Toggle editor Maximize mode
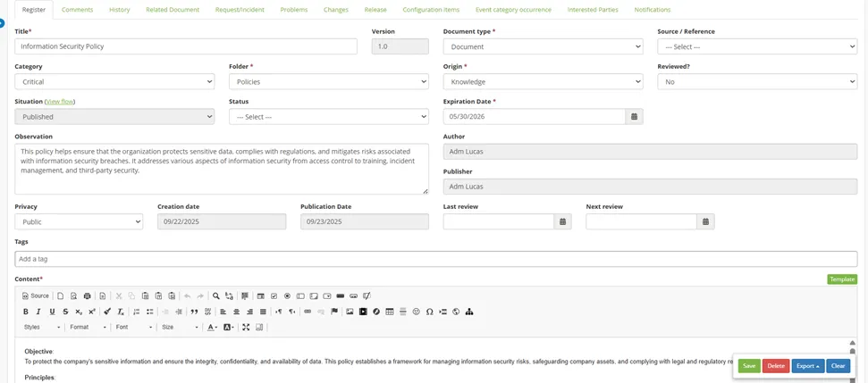This screenshot has height=383, width=868. tap(246, 327)
